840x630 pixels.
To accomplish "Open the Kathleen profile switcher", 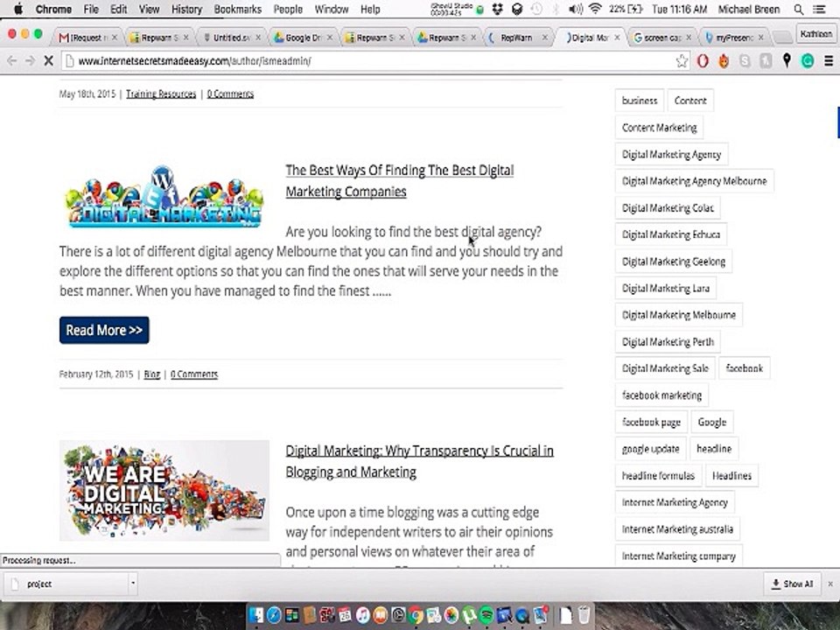I will click(815, 34).
